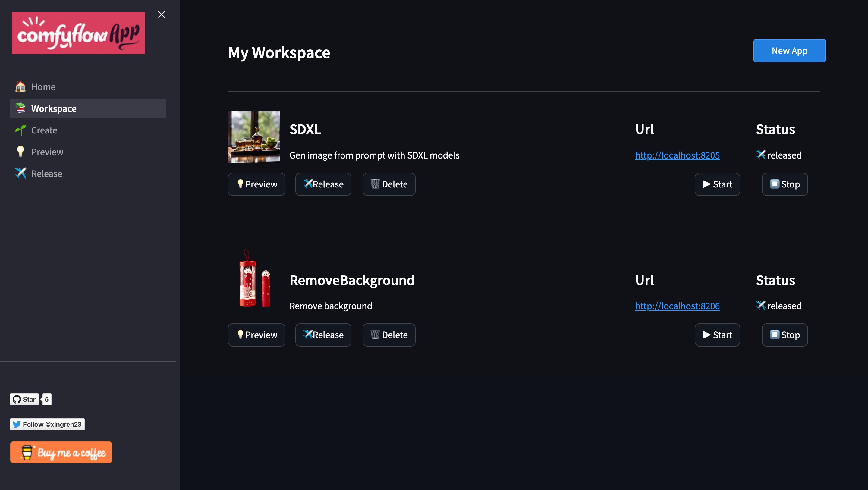Follow @xingren23 on Twitter
868x490 pixels.
47,424
